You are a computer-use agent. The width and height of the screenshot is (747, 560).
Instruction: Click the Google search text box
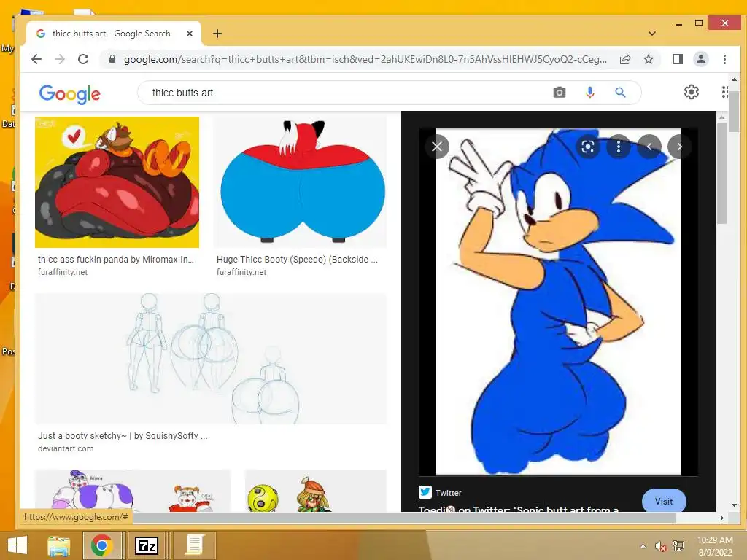point(348,93)
